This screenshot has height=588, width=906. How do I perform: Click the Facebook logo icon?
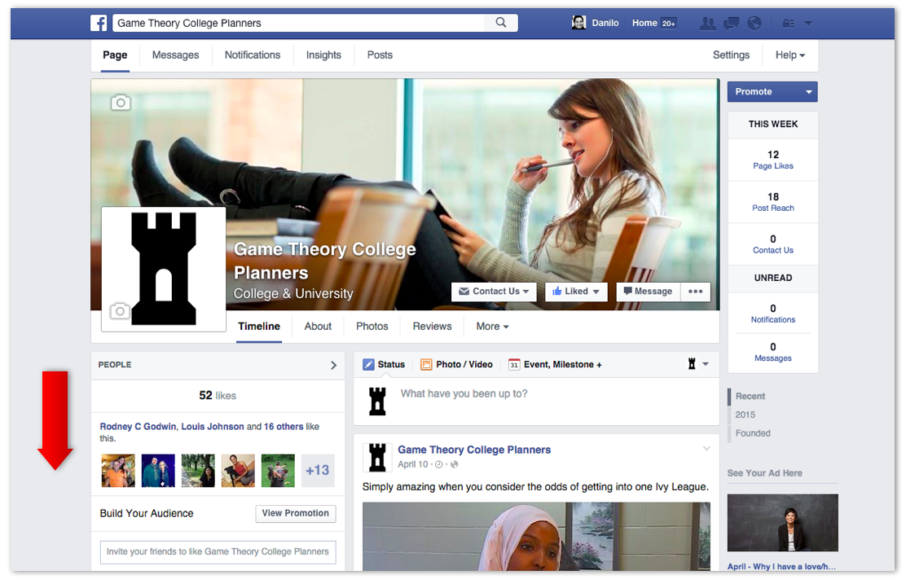click(x=99, y=23)
